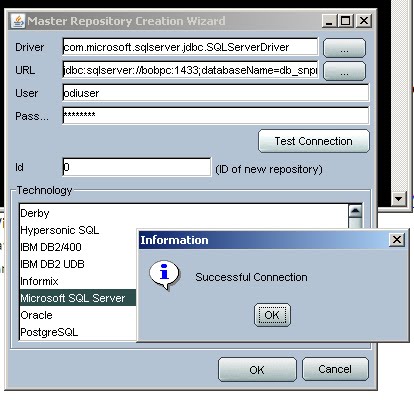Select Informix in the Technology list
Image resolution: width=414 pixels, height=400 pixels.
[x=78, y=281]
